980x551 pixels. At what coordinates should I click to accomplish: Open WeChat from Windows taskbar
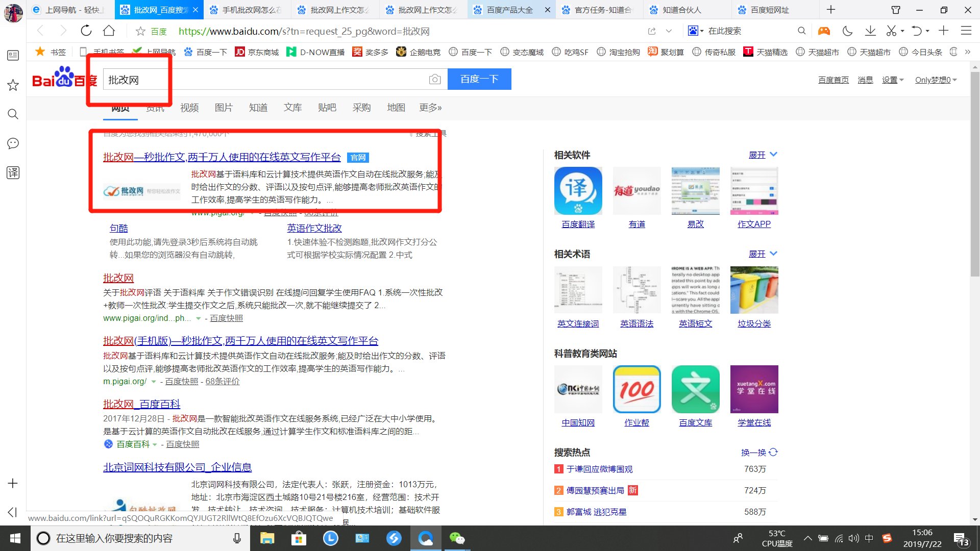(457, 538)
